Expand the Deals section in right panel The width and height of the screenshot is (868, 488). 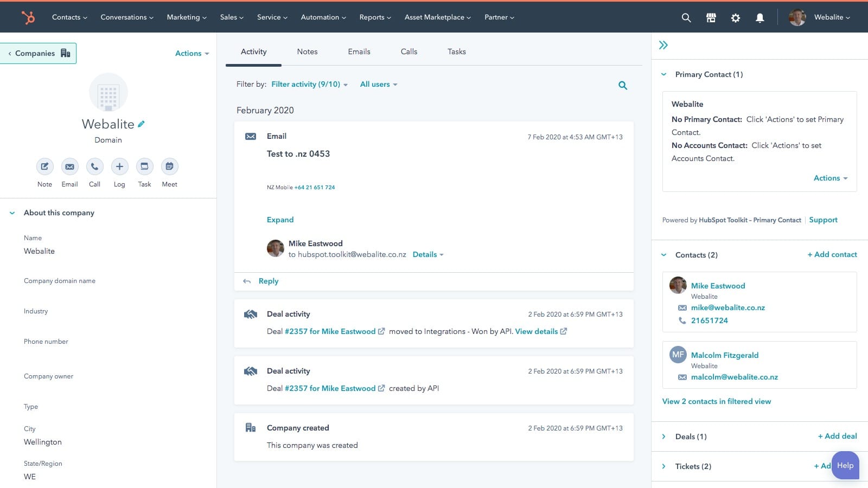tap(664, 436)
